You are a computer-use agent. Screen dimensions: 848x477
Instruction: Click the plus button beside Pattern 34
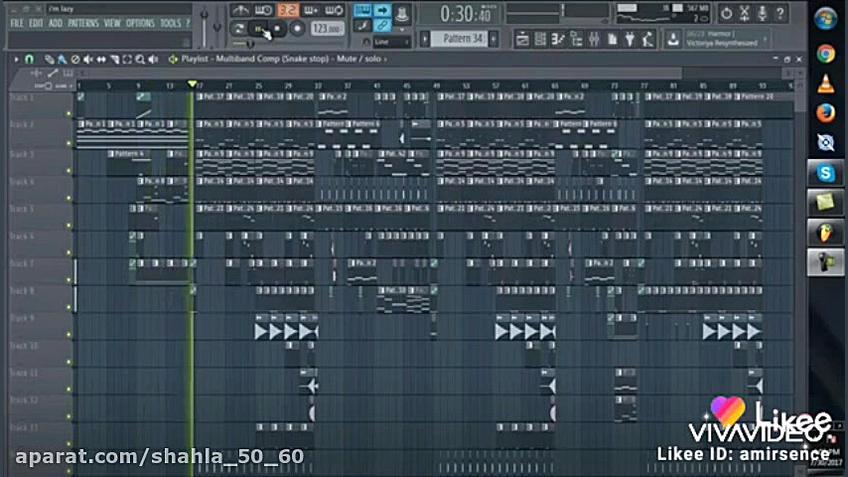(x=494, y=38)
